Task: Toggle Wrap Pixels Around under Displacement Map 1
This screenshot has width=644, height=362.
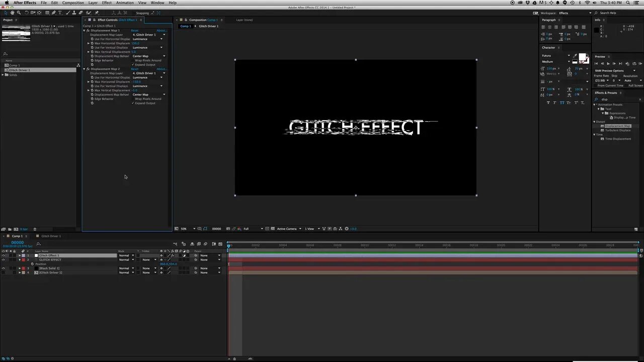Action: point(133,60)
